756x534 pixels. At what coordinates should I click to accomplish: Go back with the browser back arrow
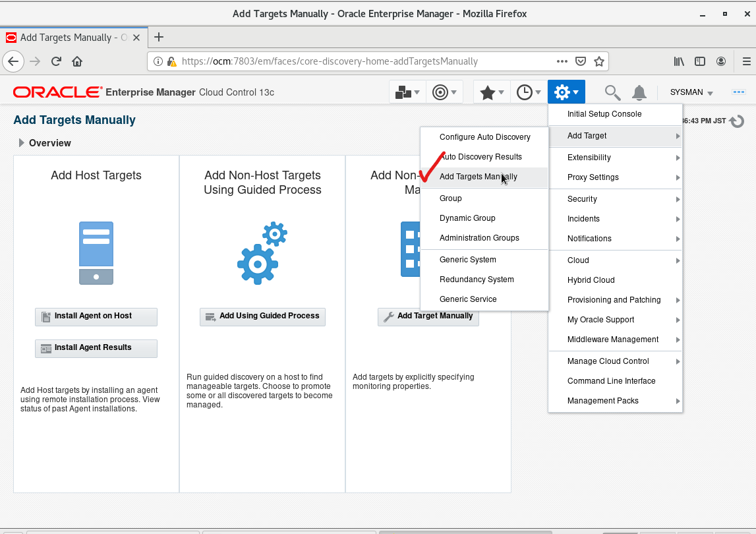[x=13, y=61]
